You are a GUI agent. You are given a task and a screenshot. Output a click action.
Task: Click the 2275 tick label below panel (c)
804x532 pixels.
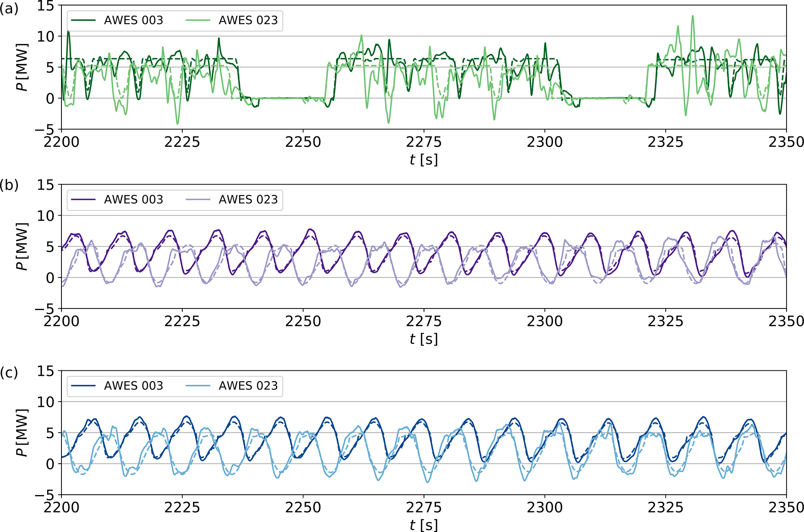[x=424, y=508]
